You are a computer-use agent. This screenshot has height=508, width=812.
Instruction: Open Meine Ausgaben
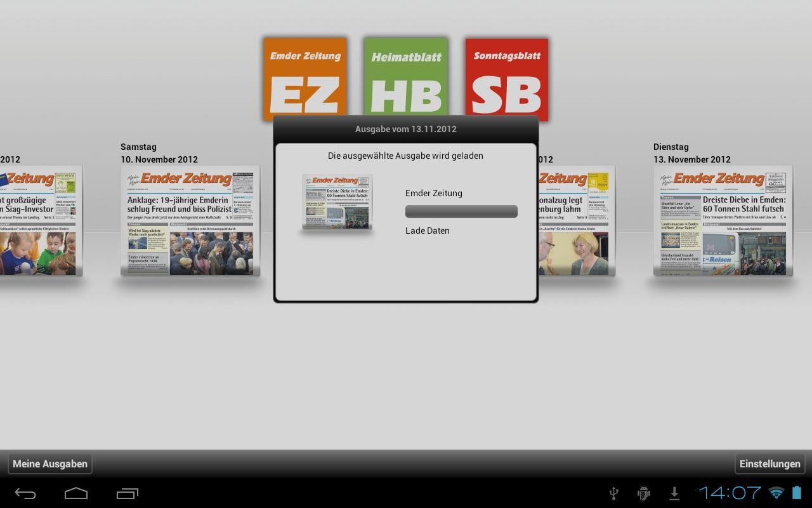[50, 464]
